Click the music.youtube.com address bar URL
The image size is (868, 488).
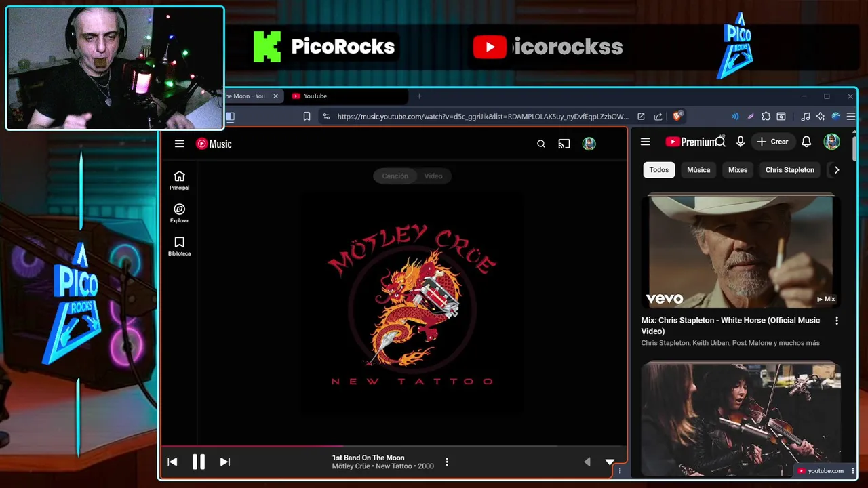482,117
